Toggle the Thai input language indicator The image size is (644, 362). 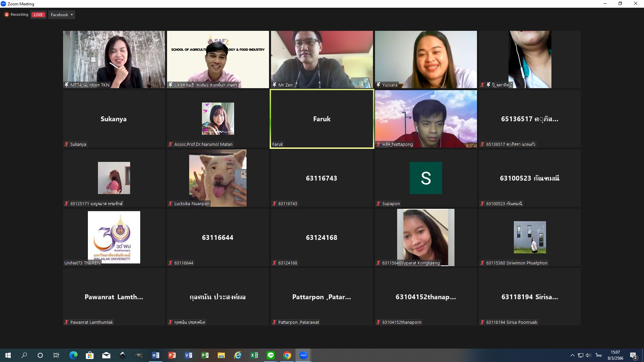[599, 355]
